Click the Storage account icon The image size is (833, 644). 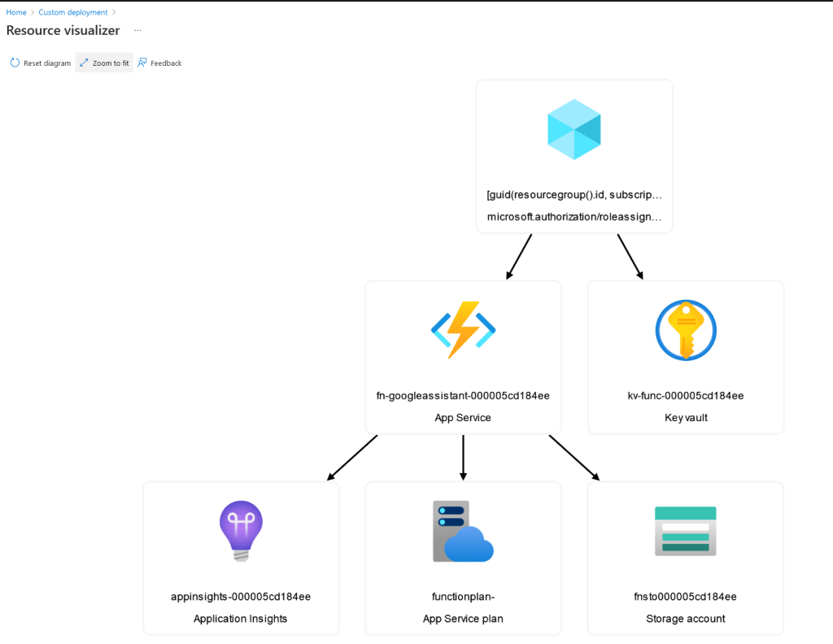pos(686,531)
